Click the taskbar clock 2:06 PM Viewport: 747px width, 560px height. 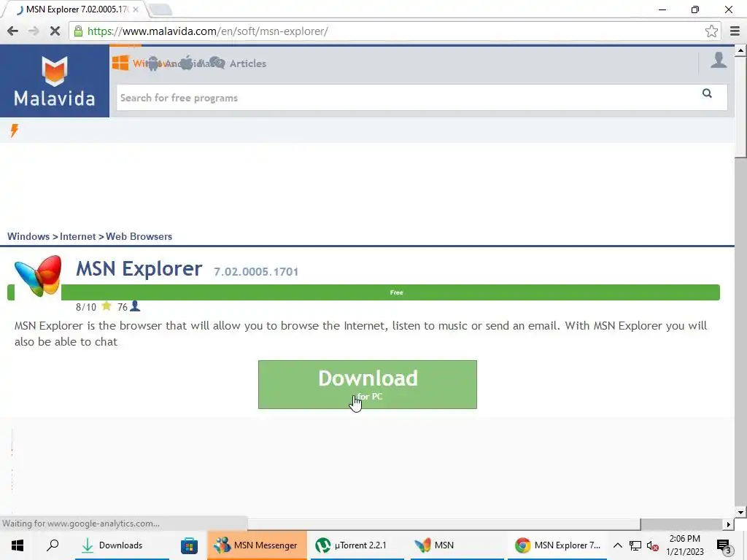684,545
